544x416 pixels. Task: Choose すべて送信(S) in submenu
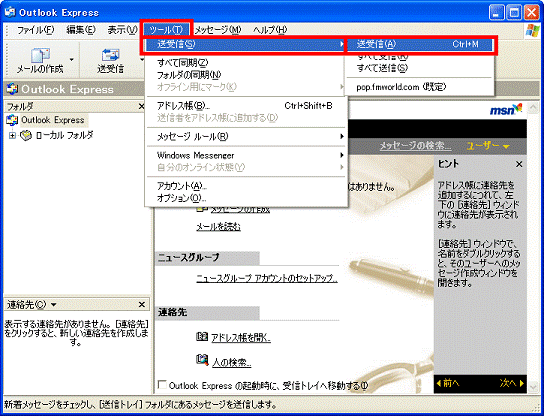[382, 68]
